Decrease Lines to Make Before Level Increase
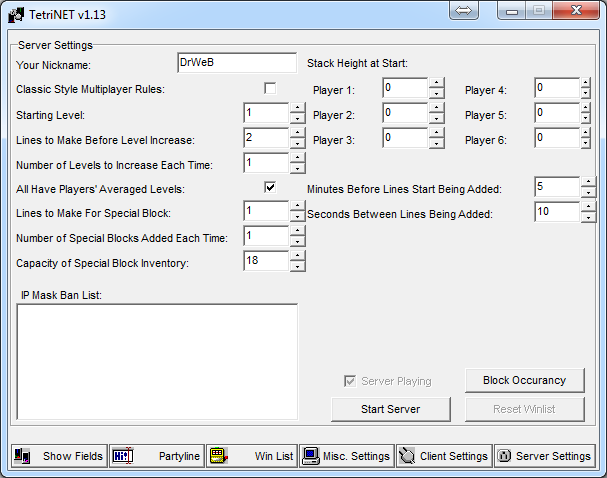607x478 pixels. 297,144
